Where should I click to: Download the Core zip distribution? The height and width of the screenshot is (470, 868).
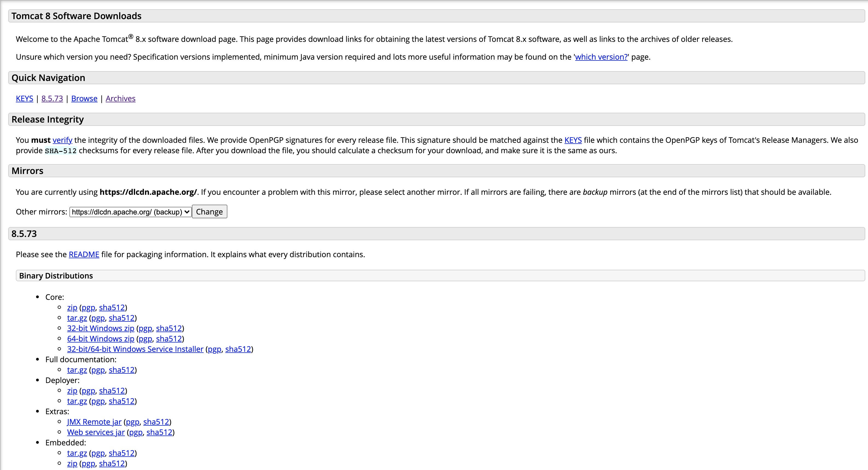coord(72,308)
